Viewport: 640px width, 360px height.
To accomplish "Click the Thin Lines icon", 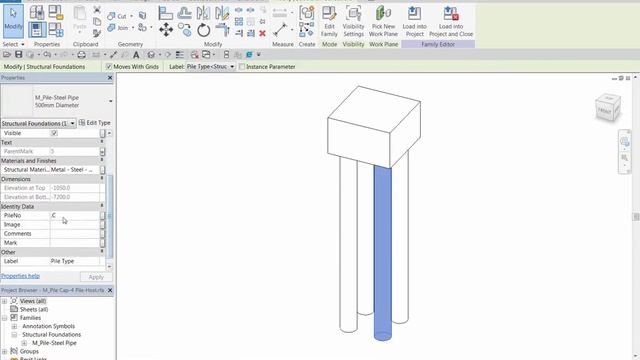I will 180,55.
